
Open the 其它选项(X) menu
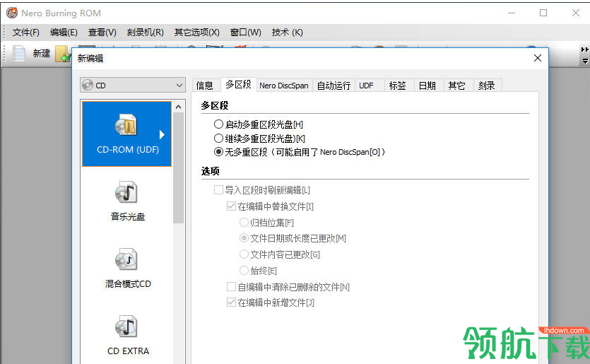[x=197, y=33]
